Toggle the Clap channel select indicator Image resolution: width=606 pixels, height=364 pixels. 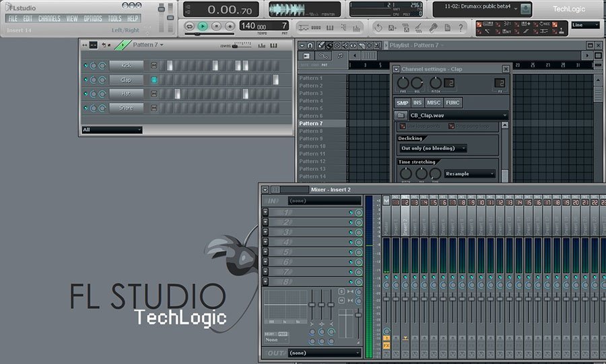(154, 80)
